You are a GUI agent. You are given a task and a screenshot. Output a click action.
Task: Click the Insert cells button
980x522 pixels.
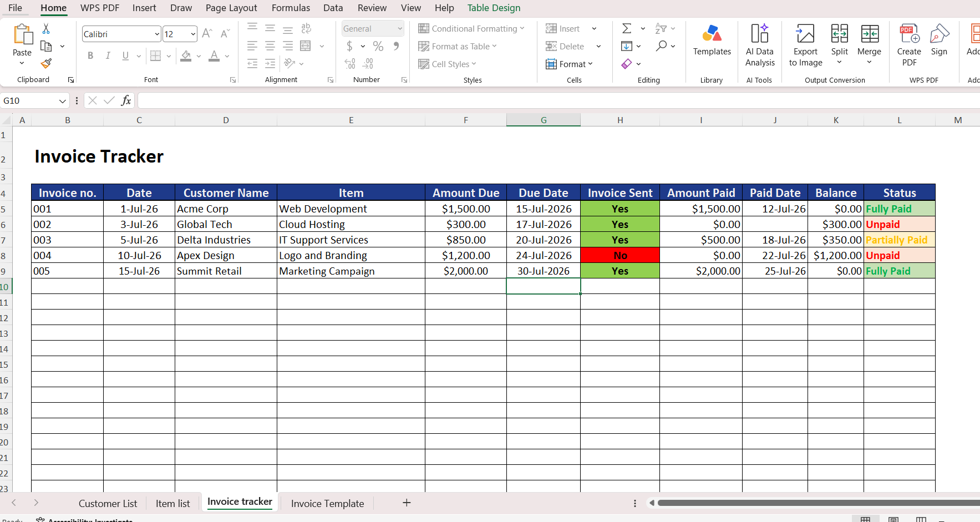point(562,28)
